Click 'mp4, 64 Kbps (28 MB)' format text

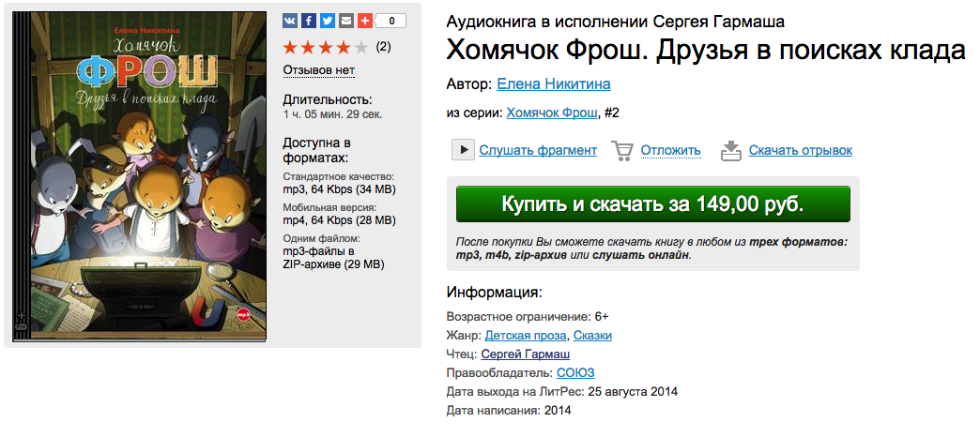coord(340,220)
